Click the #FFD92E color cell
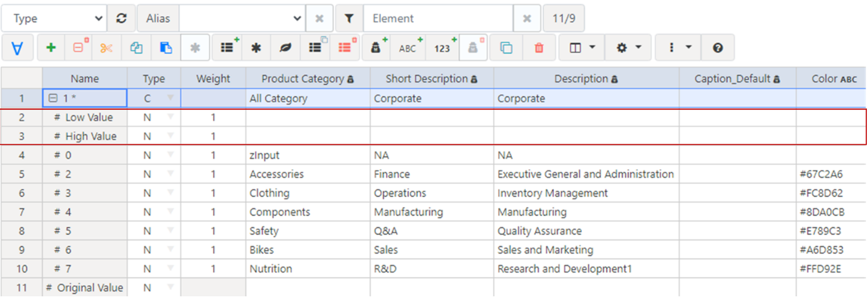The width and height of the screenshot is (868, 298). click(x=832, y=269)
